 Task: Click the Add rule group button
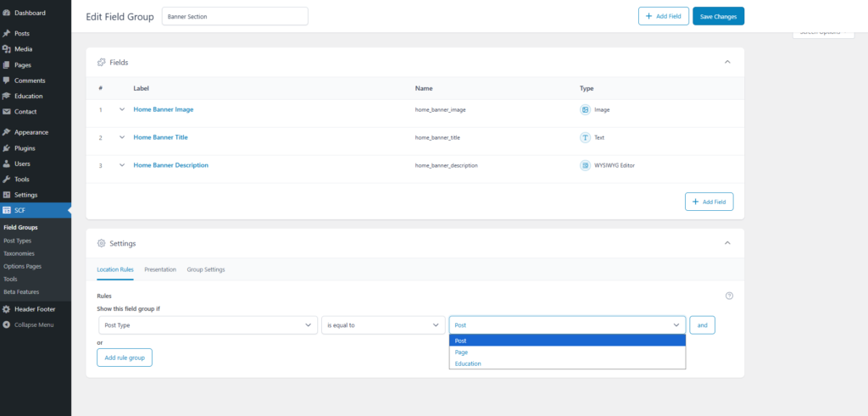[125, 358]
